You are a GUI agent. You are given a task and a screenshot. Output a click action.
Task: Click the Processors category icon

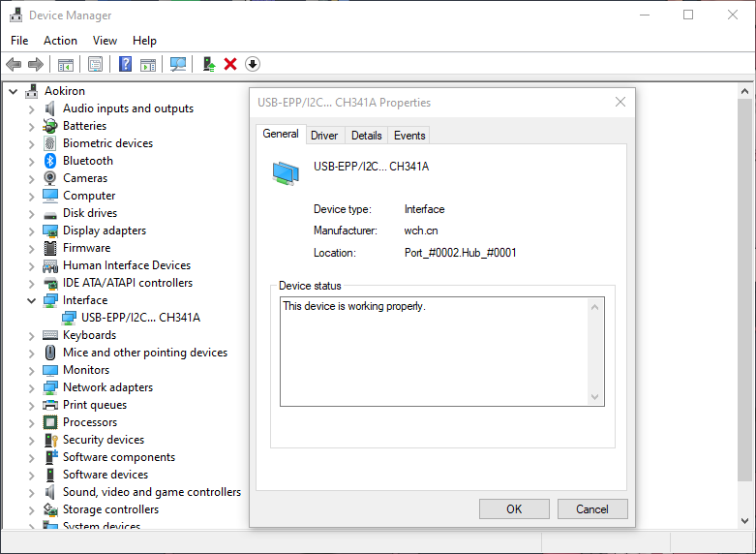pos(50,422)
